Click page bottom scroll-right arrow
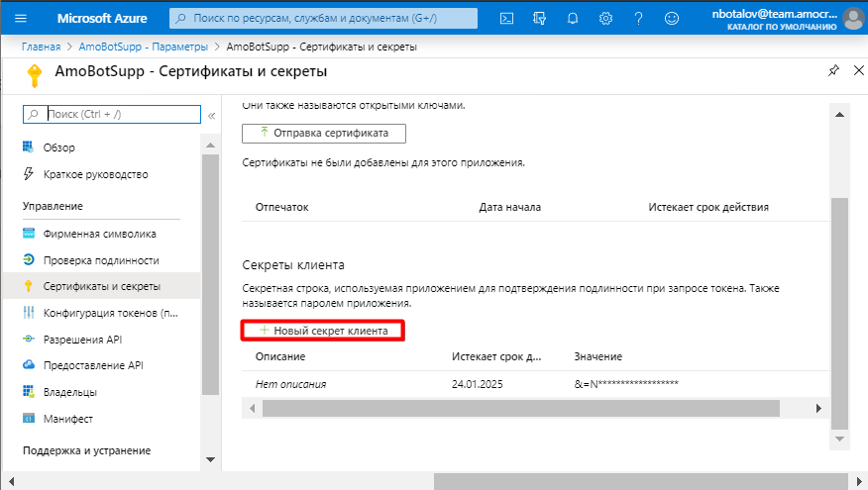This screenshot has height=490, width=868. pos(859,481)
